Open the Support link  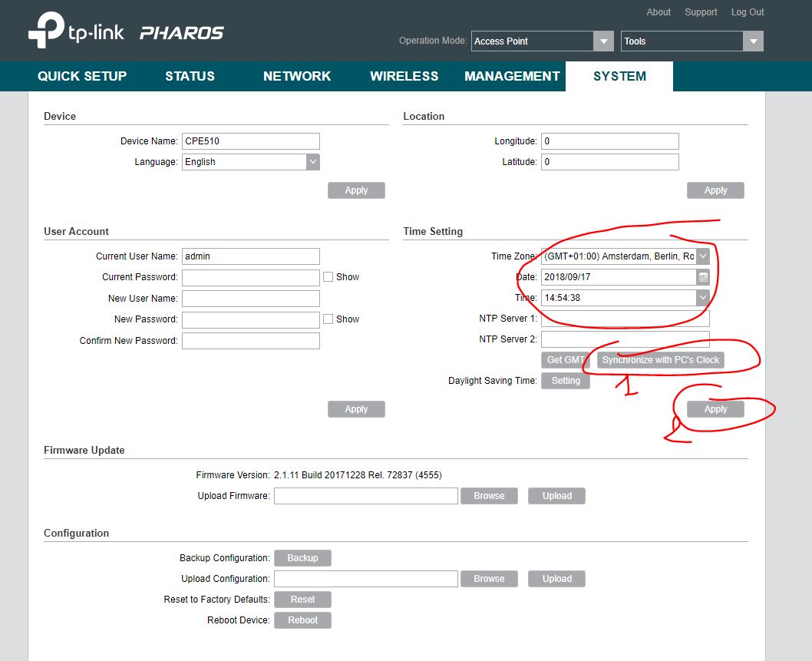click(701, 12)
